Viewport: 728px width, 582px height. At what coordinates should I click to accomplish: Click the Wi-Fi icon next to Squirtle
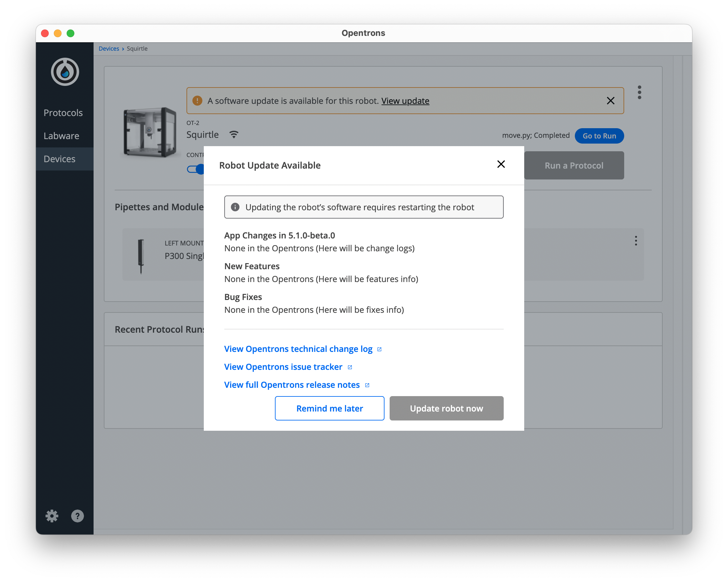click(234, 134)
